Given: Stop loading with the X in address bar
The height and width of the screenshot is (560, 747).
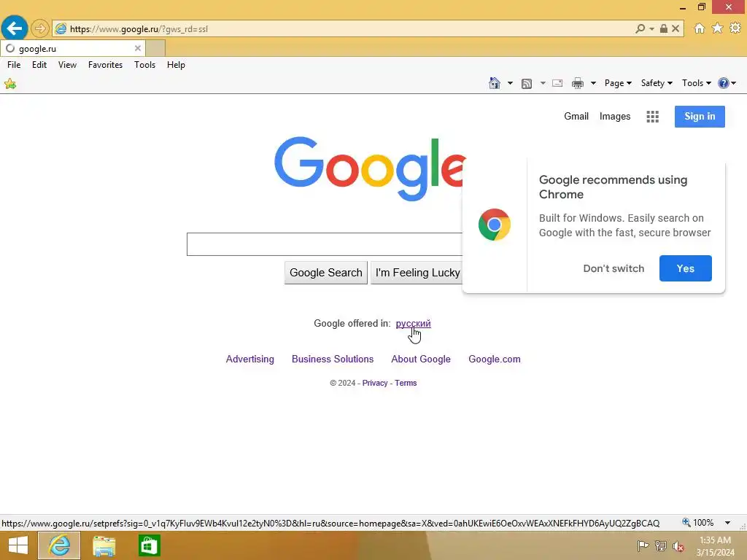Looking at the screenshot, I should [676, 28].
